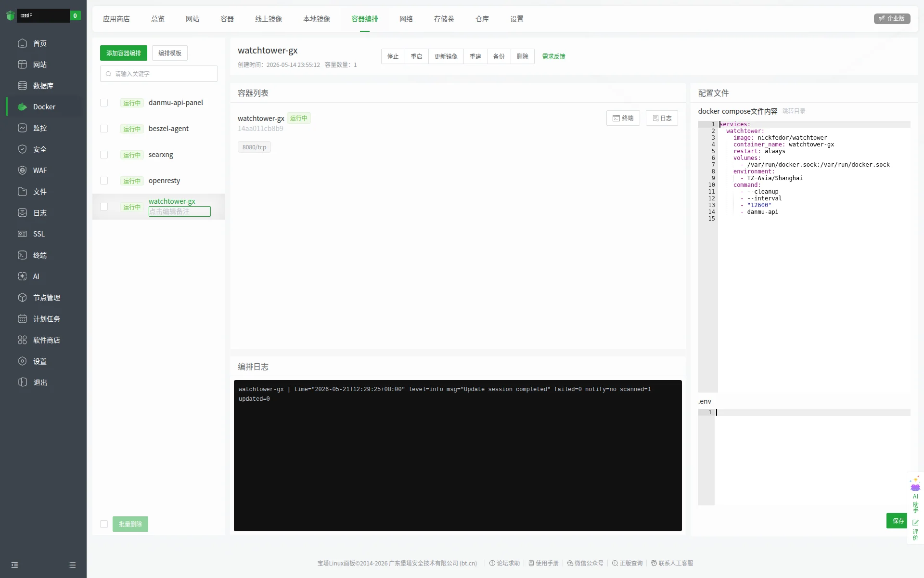The width and height of the screenshot is (924, 578).
Task: Click the 添加容器编排 button
Action: click(124, 53)
